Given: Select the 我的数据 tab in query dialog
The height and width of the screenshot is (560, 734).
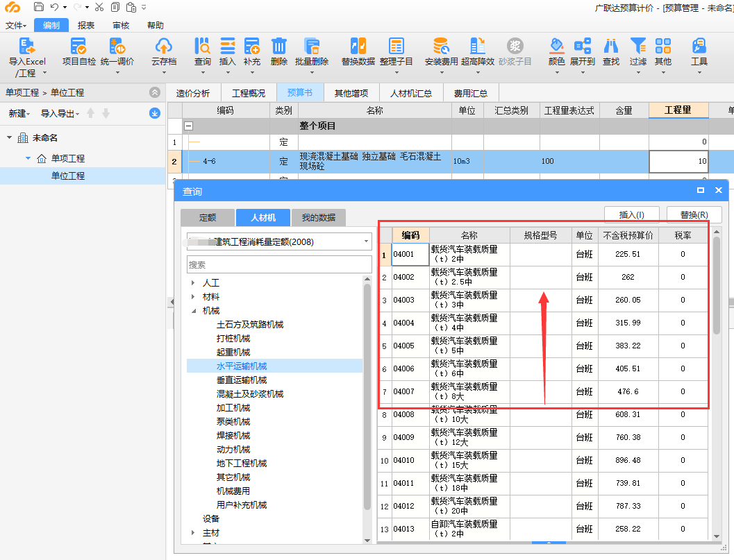Looking at the screenshot, I should [x=318, y=217].
